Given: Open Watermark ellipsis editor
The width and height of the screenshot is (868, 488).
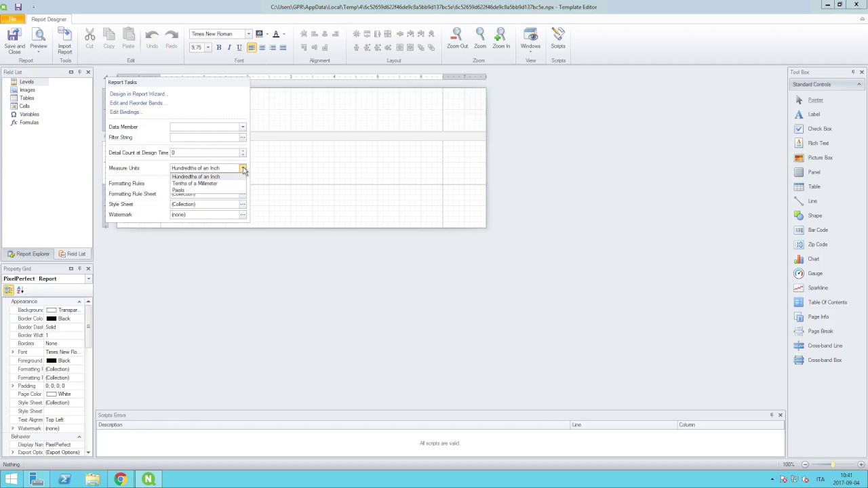Looking at the screenshot, I should (242, 215).
